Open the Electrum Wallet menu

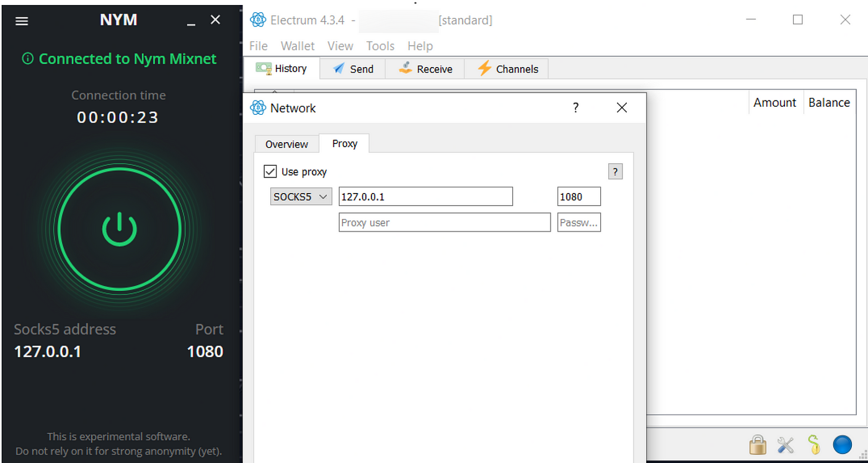tap(298, 46)
